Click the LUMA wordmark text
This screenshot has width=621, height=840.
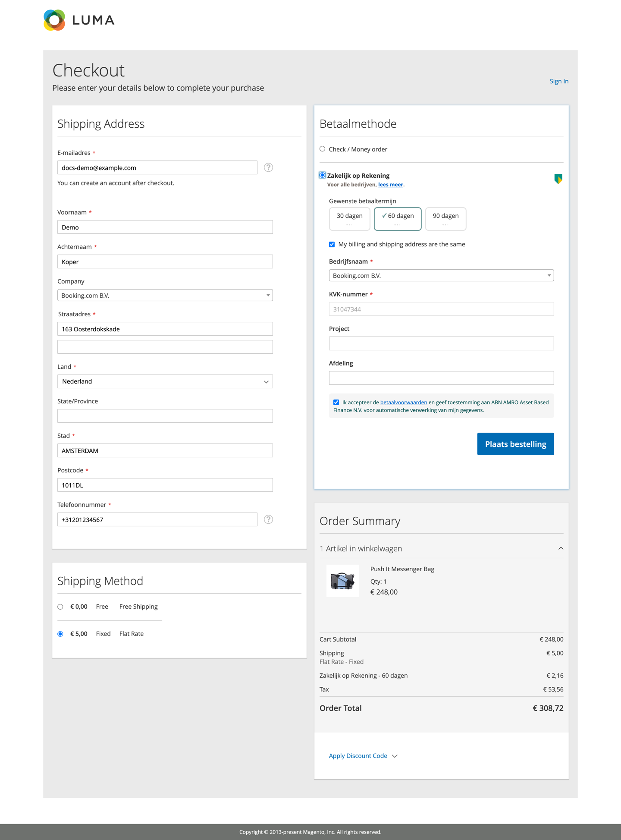tap(93, 20)
